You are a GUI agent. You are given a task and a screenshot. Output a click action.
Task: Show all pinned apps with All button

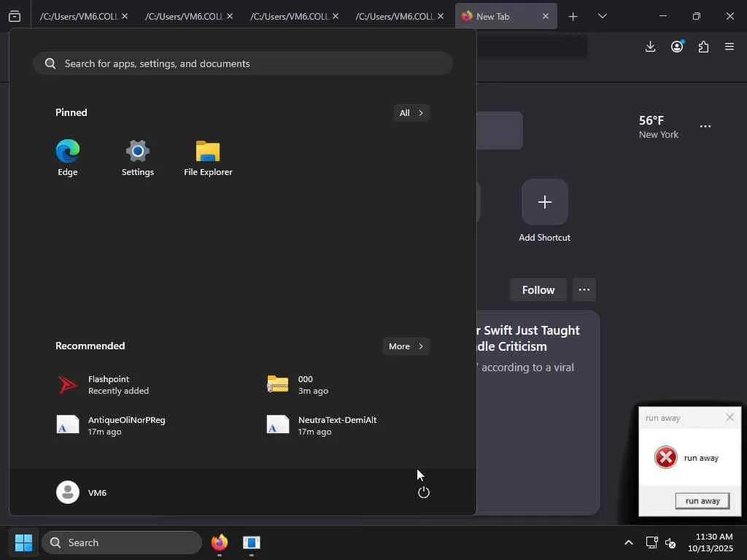pyautogui.click(x=411, y=113)
